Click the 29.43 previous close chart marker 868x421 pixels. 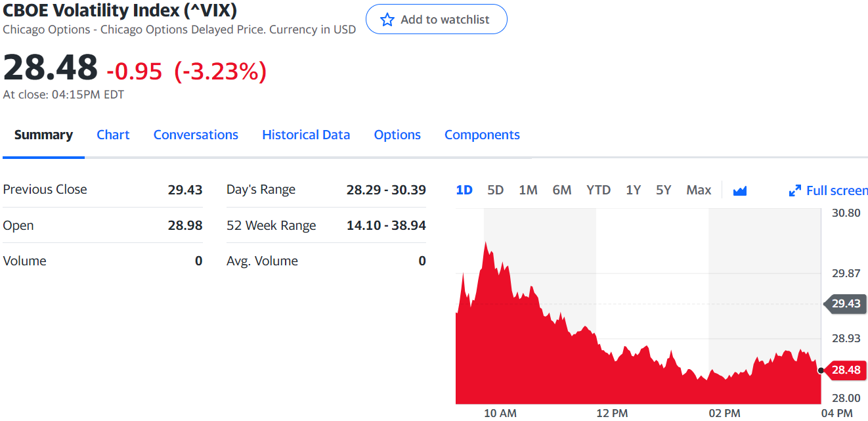[845, 303]
